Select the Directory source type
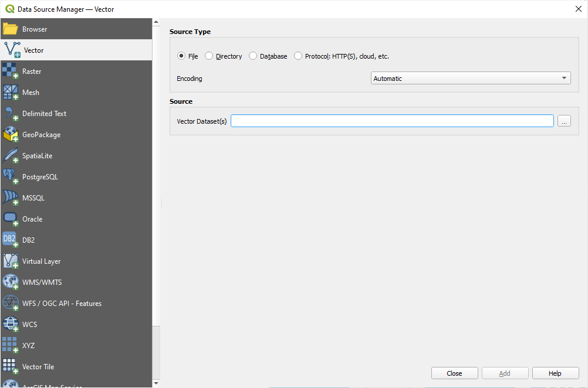This screenshot has width=588, height=388. tap(208, 56)
